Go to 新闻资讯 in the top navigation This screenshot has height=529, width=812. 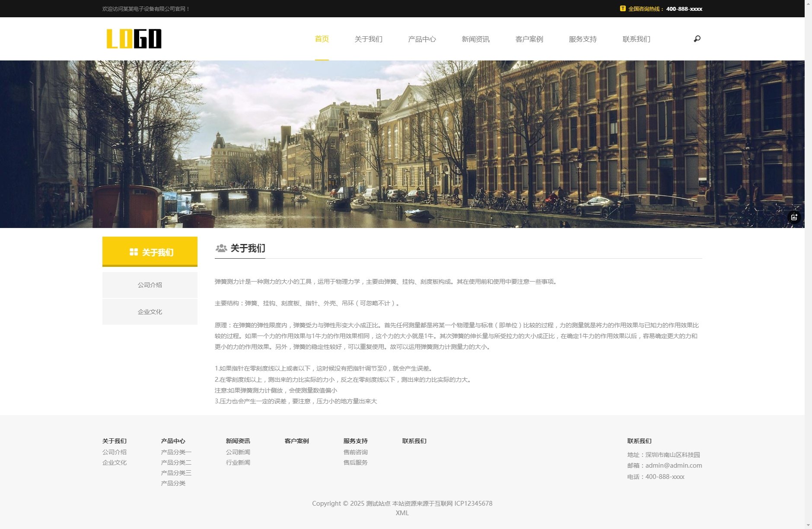475,39
